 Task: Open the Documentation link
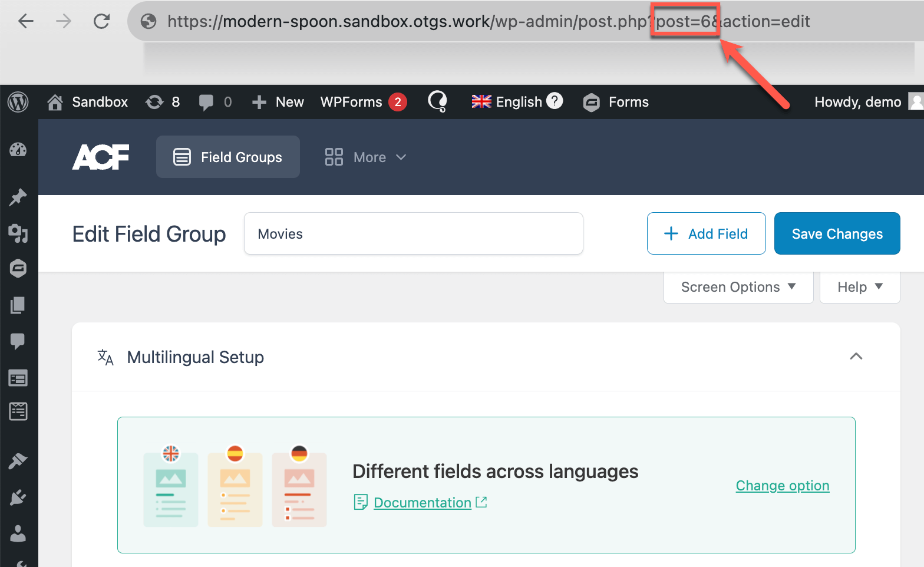point(422,503)
